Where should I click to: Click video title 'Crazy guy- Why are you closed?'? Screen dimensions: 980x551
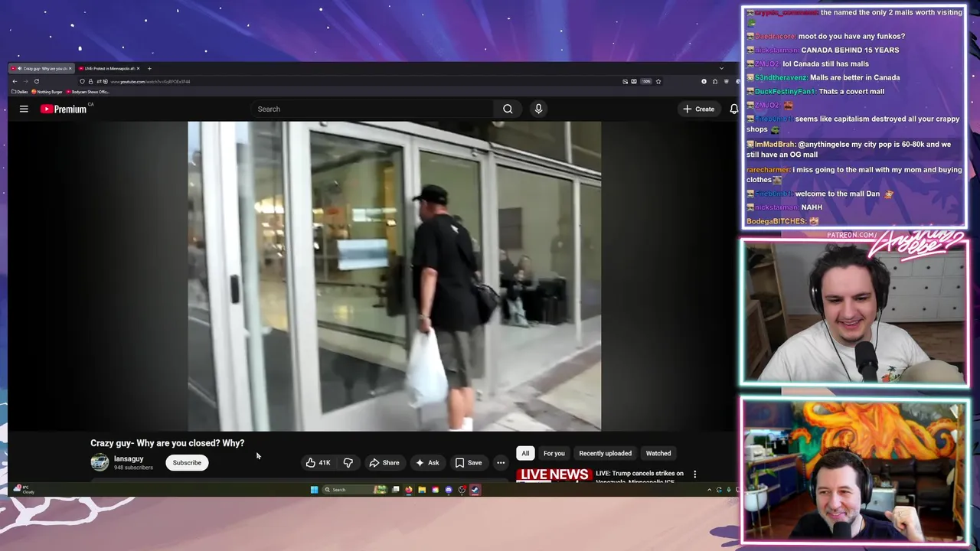coord(167,443)
